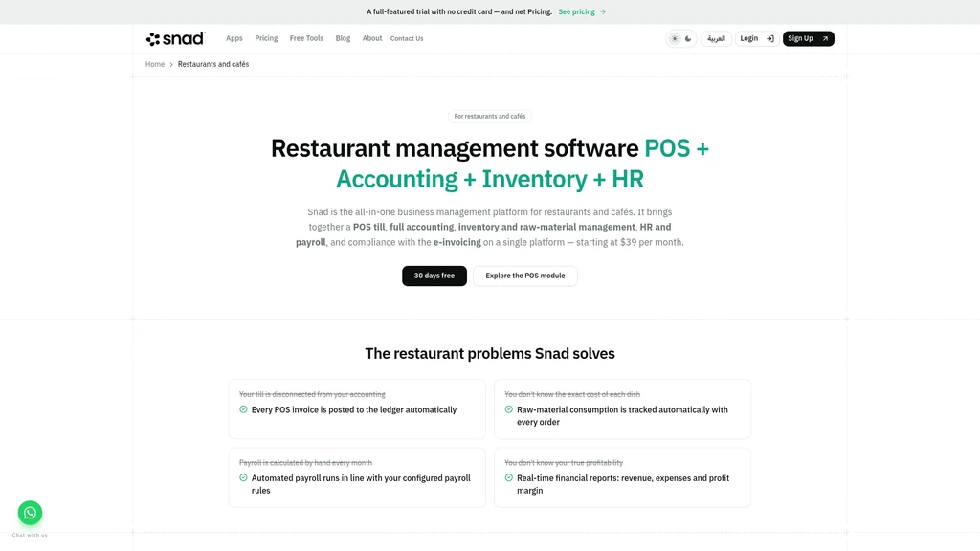The height and width of the screenshot is (551, 980).
Task: Click the checkmark beside Real-time financial reports
Action: tap(509, 478)
